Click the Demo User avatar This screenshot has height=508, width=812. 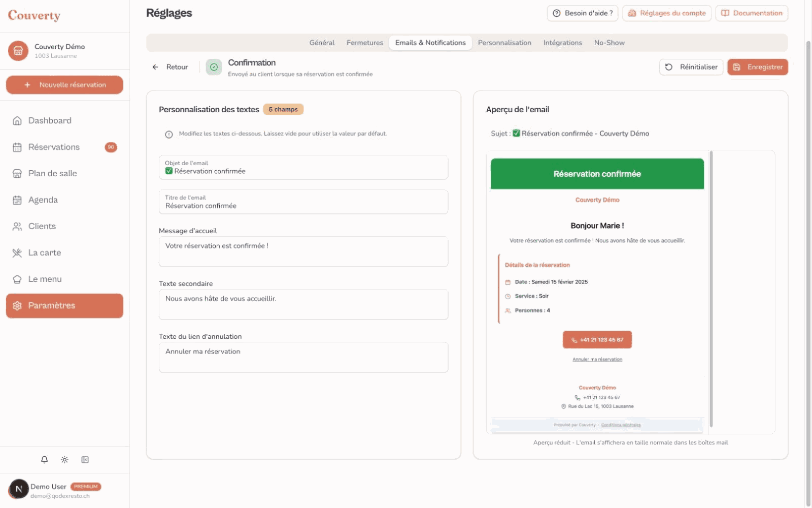[x=19, y=489]
